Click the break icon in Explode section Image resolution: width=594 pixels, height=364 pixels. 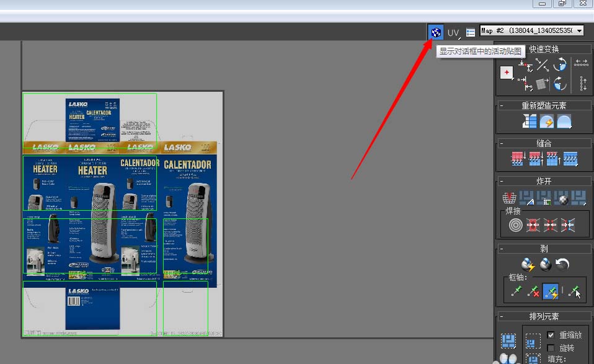click(x=509, y=198)
